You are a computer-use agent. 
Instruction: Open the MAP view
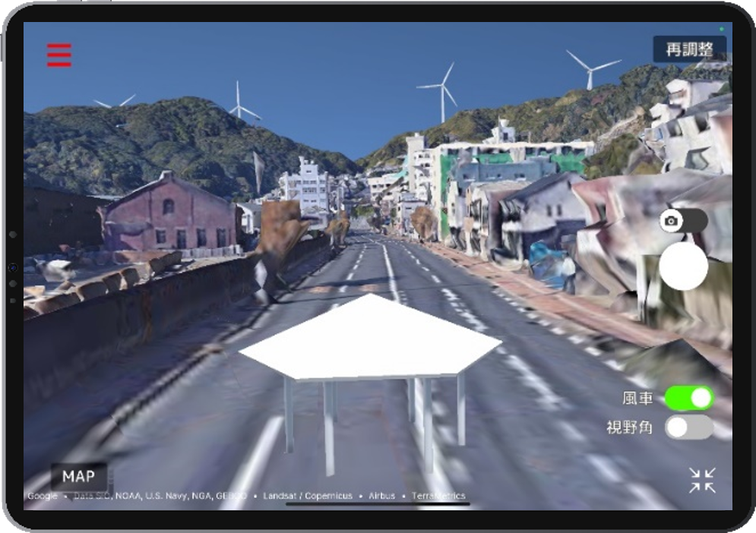79,477
